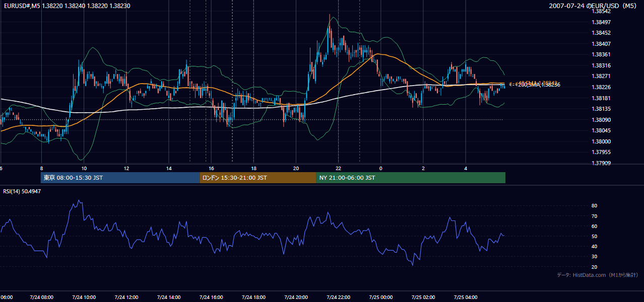Click the RSI scale value 70
The width and height of the screenshot is (644, 302).
[595, 216]
